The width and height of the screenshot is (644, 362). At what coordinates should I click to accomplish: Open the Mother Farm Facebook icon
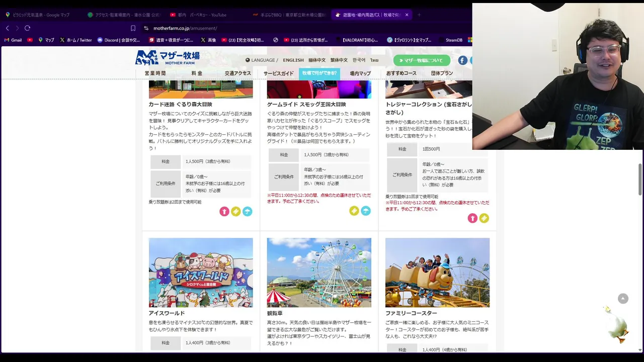tap(463, 60)
